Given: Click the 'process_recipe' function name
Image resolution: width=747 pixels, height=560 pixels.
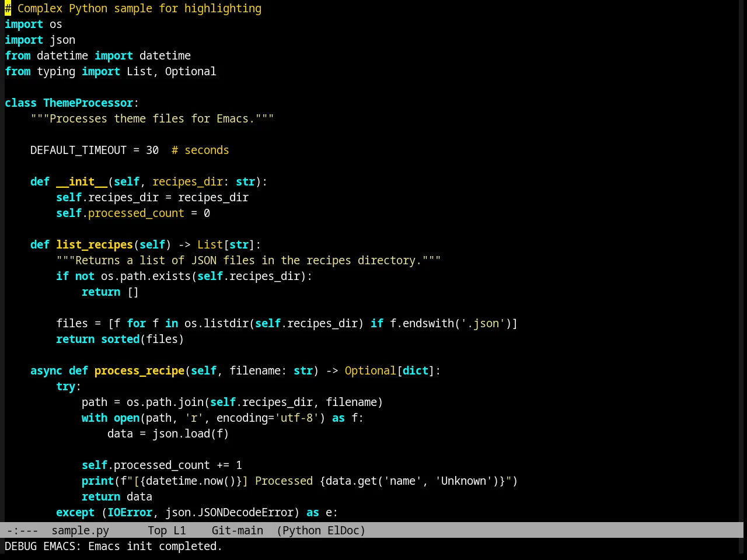Looking at the screenshot, I should coord(139,370).
